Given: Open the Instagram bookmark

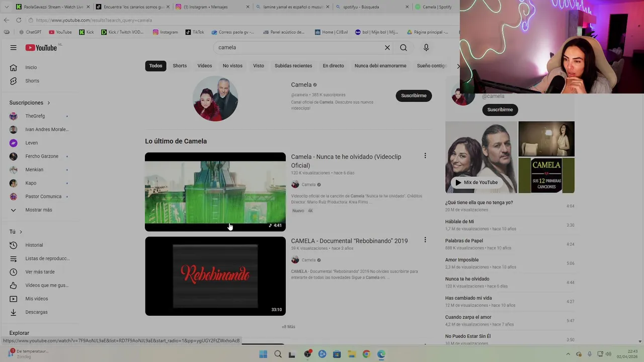Looking at the screenshot, I should point(166,32).
